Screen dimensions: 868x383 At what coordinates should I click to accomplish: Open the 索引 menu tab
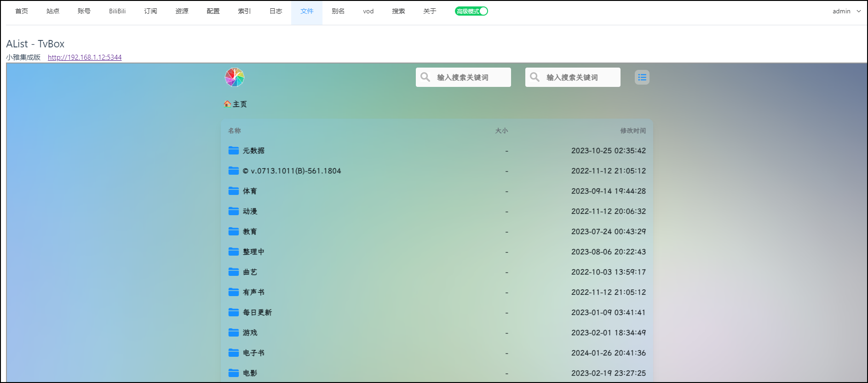pyautogui.click(x=244, y=11)
